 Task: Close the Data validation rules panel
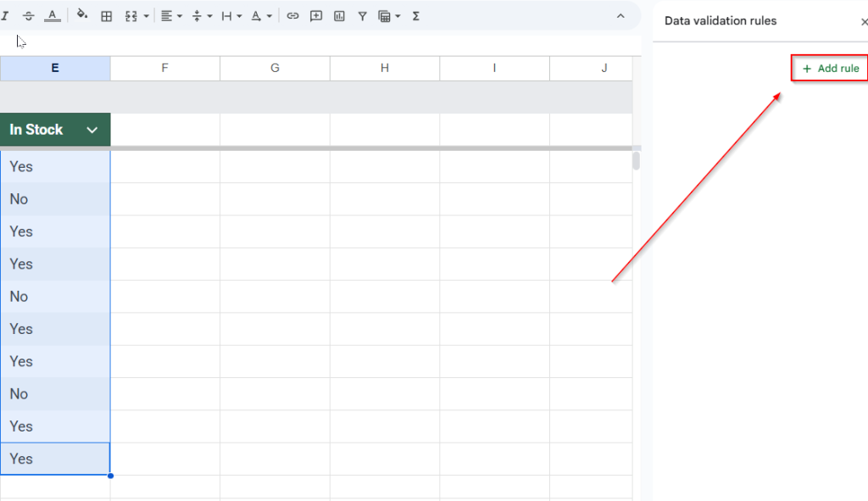[863, 21]
